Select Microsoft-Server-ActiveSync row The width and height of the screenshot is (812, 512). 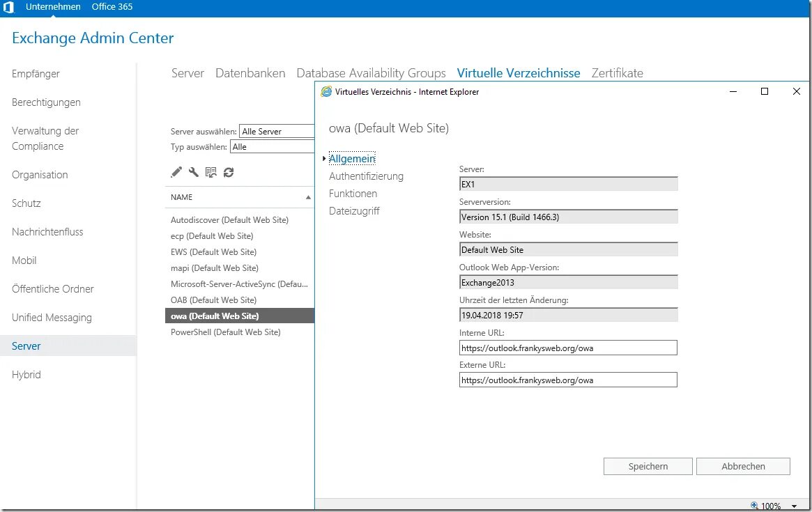(x=240, y=284)
